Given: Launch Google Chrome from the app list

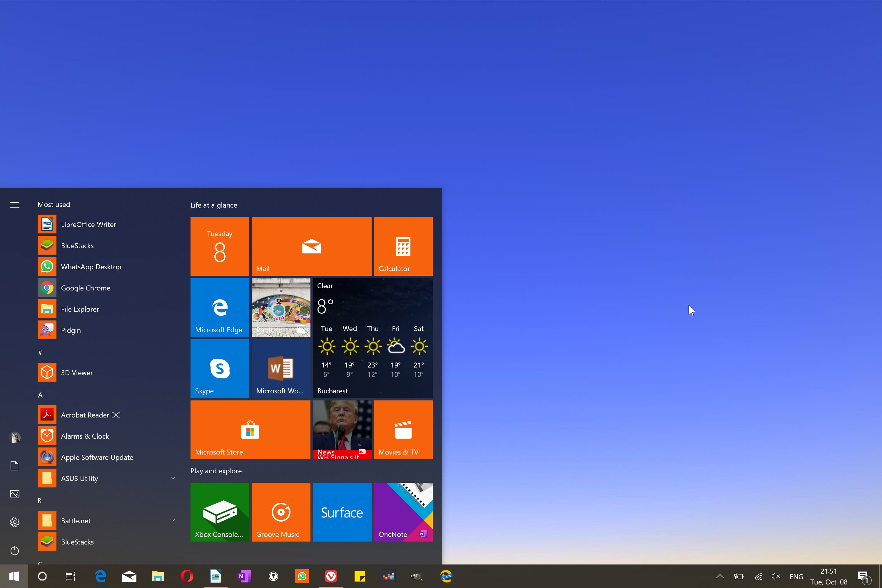Looking at the screenshot, I should [107, 288].
